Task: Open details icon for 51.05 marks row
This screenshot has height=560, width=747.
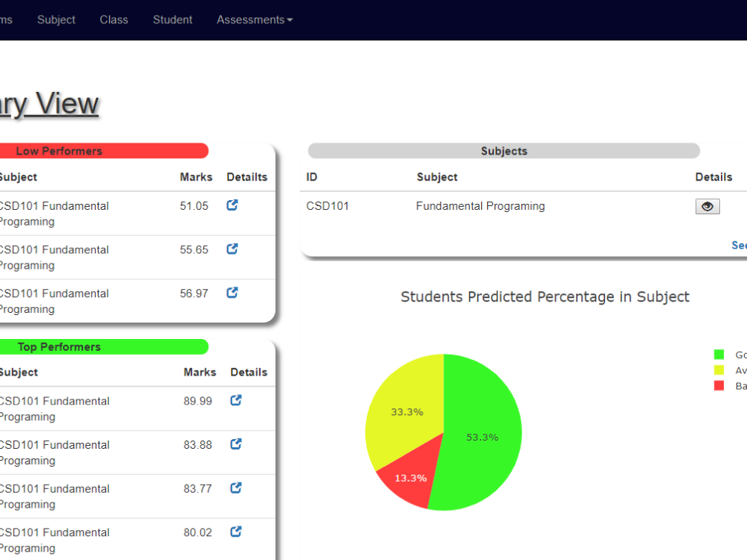Action: pyautogui.click(x=232, y=205)
